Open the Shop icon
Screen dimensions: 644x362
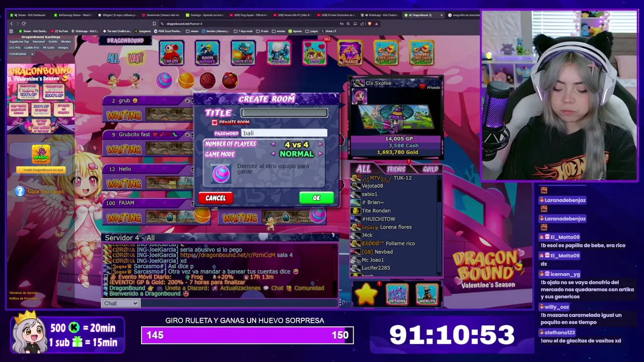314,53
